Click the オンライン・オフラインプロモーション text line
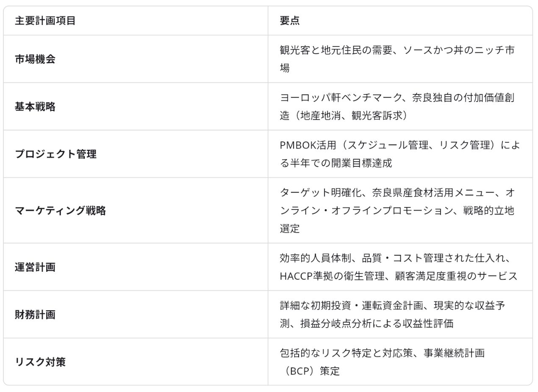The height and width of the screenshot is (392, 538). coord(397,210)
